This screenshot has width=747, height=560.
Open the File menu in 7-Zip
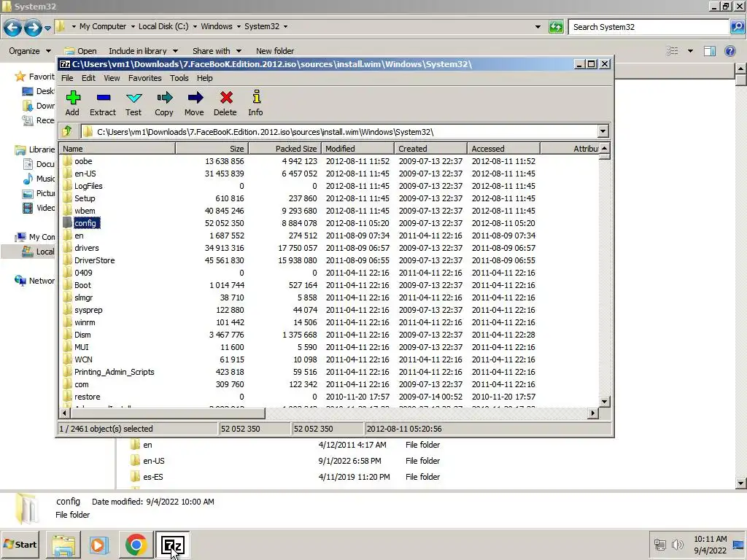(67, 78)
